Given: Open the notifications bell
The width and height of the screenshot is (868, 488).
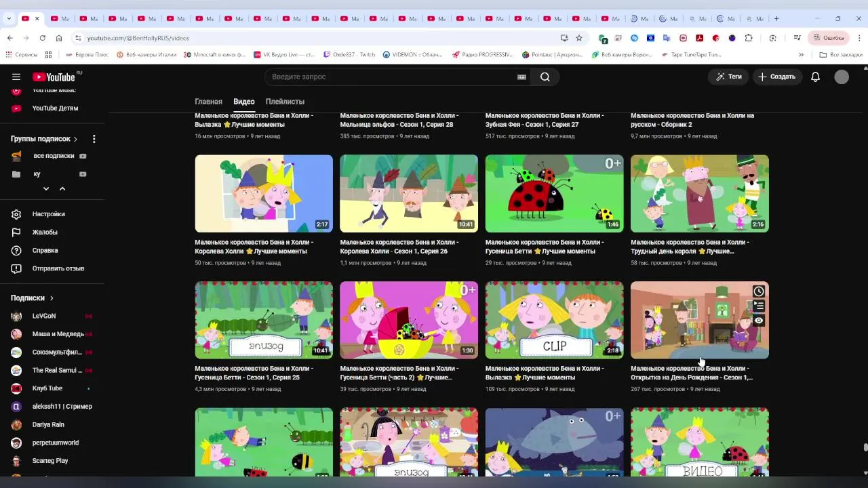Looking at the screenshot, I should pos(815,77).
